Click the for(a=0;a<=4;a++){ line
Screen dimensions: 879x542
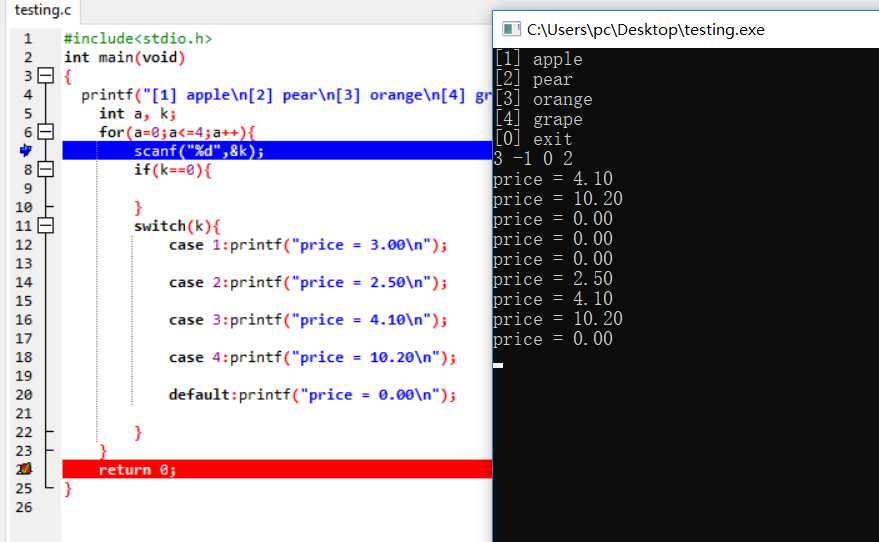(x=177, y=132)
